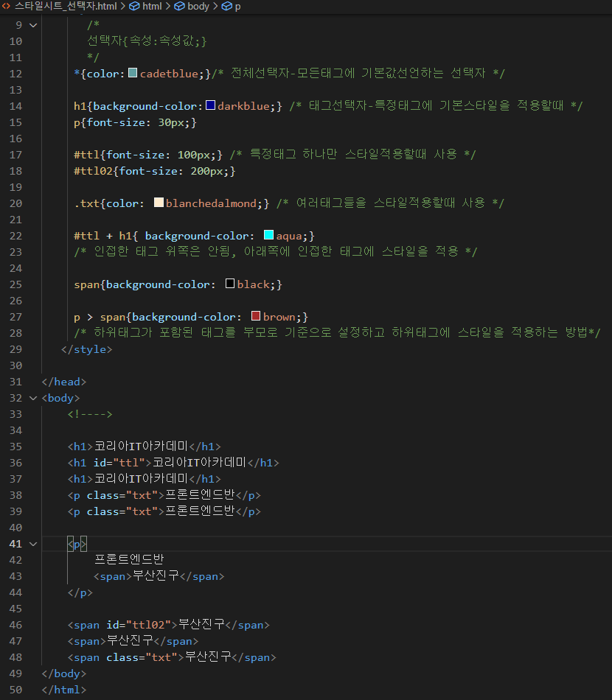Click the plain <span>부산진구</span> on line 47
Viewport: 612px width, 700px height.
point(133,641)
